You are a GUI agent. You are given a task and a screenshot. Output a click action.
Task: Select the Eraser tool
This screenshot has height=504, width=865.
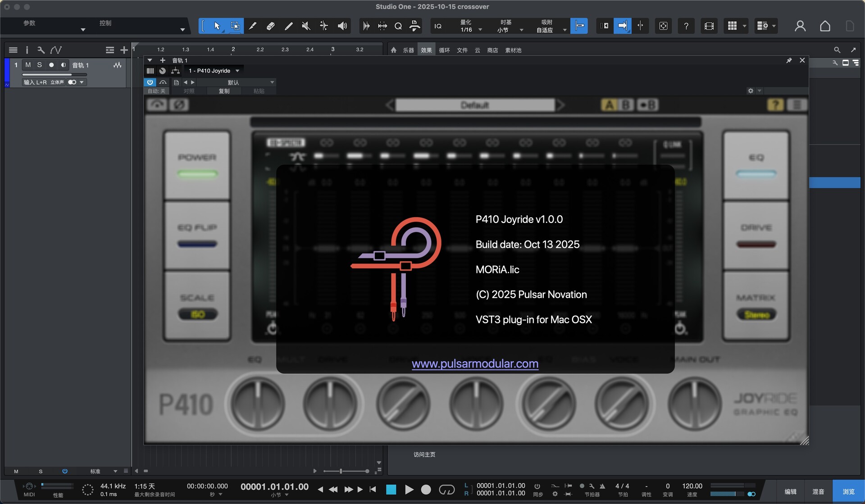tap(270, 26)
